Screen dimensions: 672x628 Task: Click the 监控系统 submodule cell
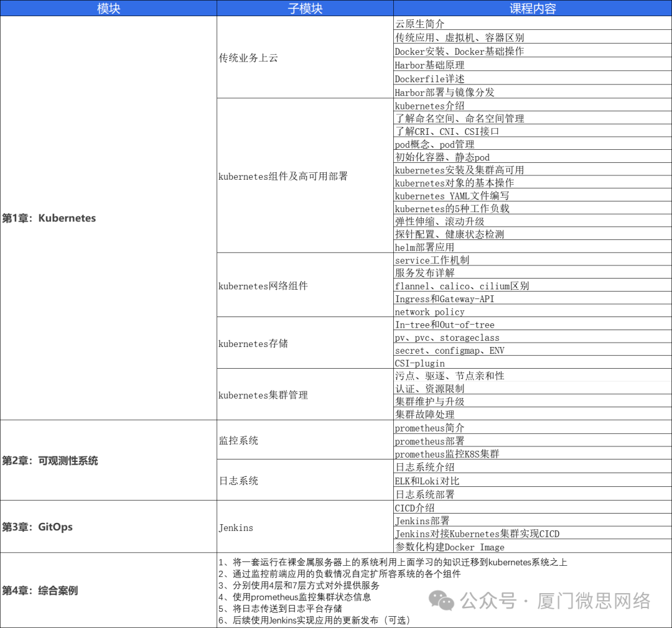click(305, 440)
